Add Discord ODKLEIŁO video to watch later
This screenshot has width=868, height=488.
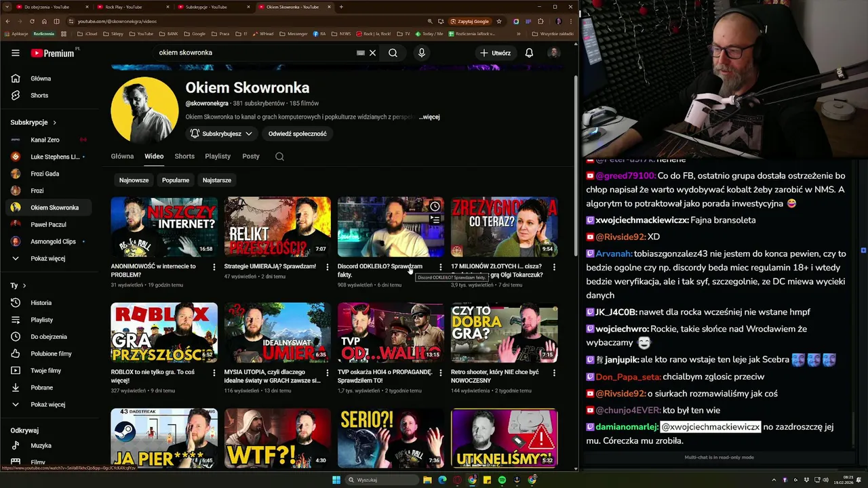point(435,206)
